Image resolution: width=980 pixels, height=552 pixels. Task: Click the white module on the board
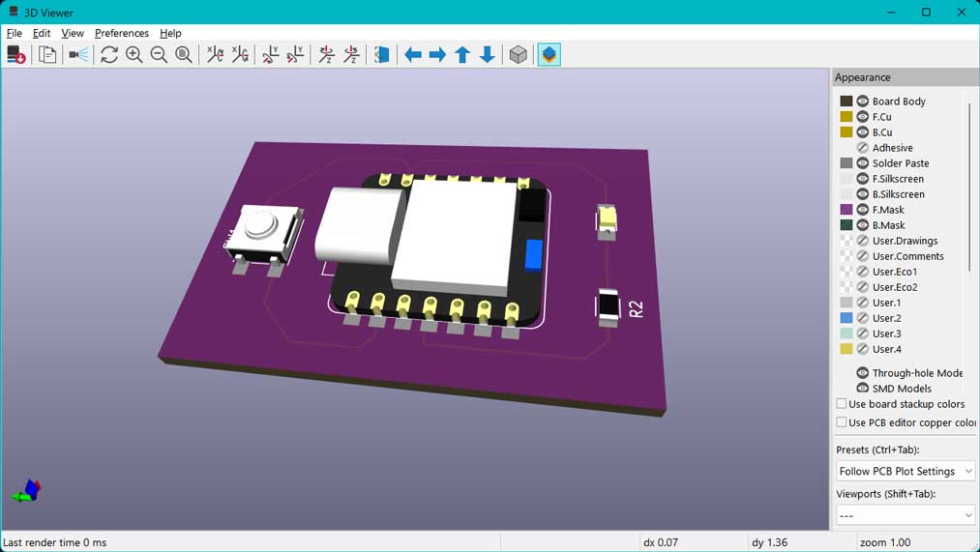(455, 236)
